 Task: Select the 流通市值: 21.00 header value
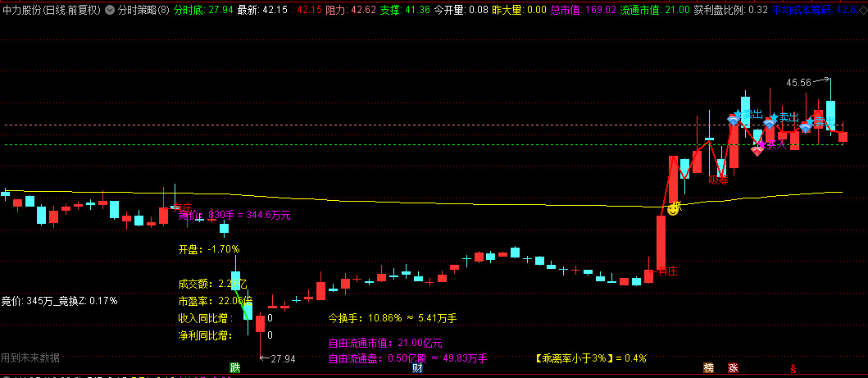pyautogui.click(x=655, y=10)
